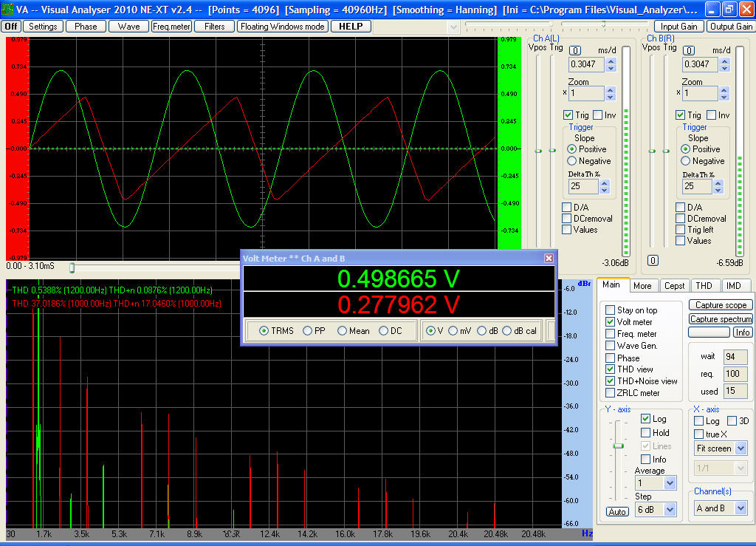756x546 pixels.
Task: Close the Volt Meter floating window
Action: 549,258
